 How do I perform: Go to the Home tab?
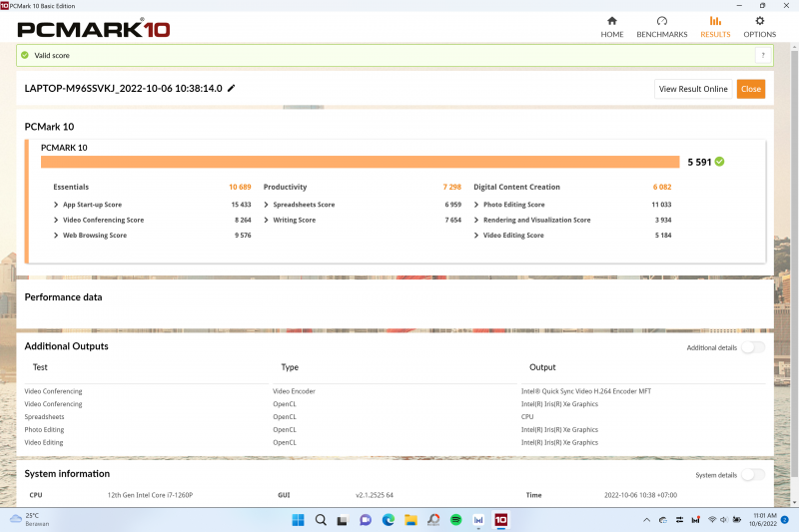click(x=611, y=27)
